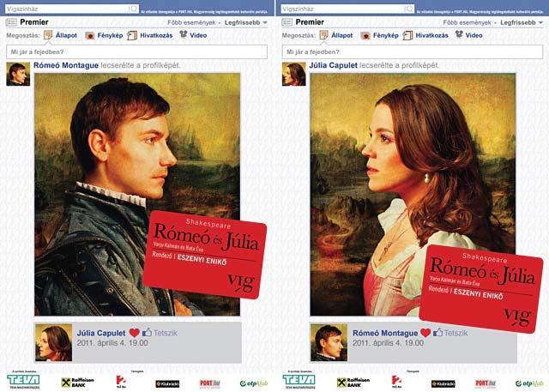Click the 'Mi jár a fejedben?' box in left poster
The image size is (549, 392).
click(137, 52)
